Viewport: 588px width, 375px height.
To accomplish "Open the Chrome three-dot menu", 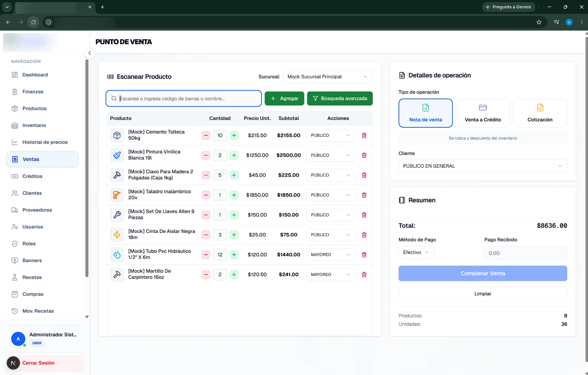I will [x=582, y=22].
